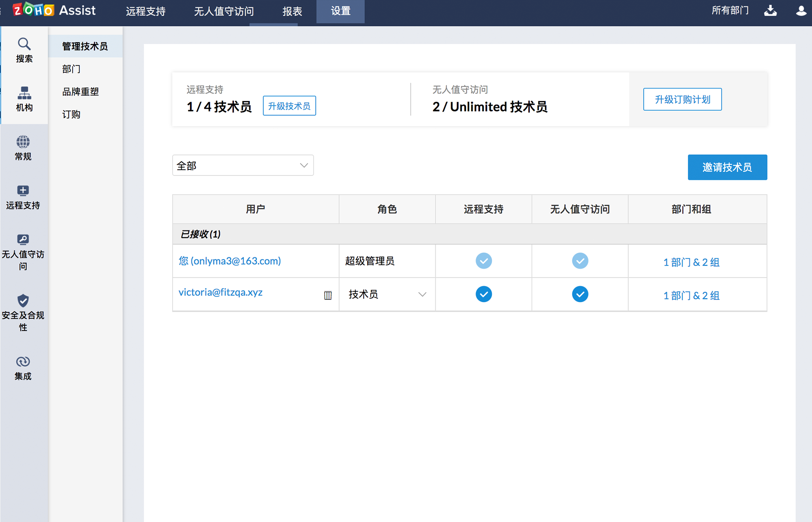Viewport: 812px width, 522px height.
Task: Click the 升级订购计划 button
Action: point(682,99)
